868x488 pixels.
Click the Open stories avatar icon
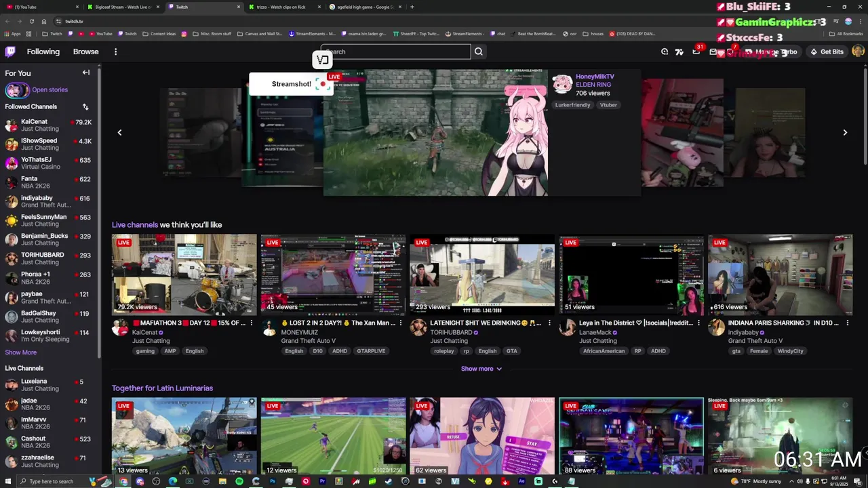(x=17, y=89)
